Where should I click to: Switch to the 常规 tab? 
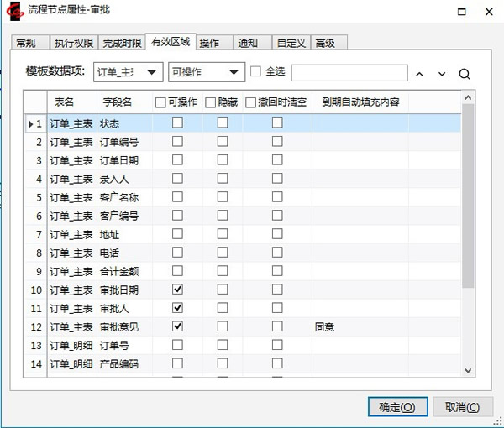27,43
